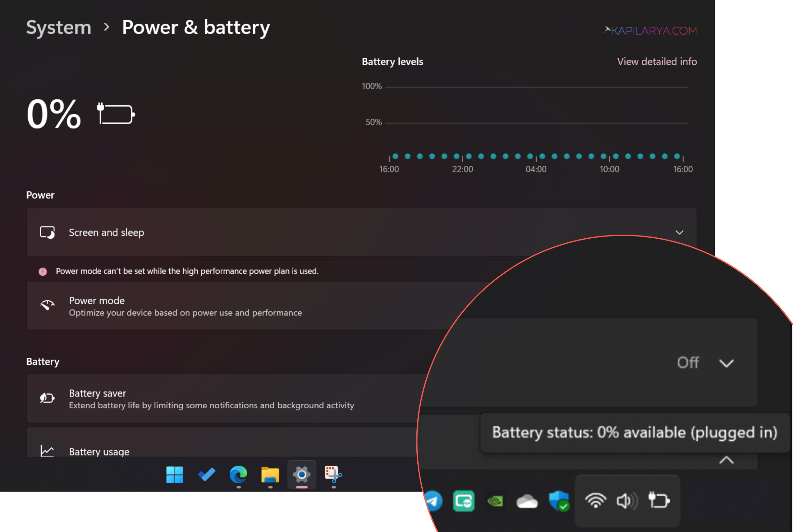Click the 'Power mode can't be set' warning text
793x532 pixels.
pos(187,271)
